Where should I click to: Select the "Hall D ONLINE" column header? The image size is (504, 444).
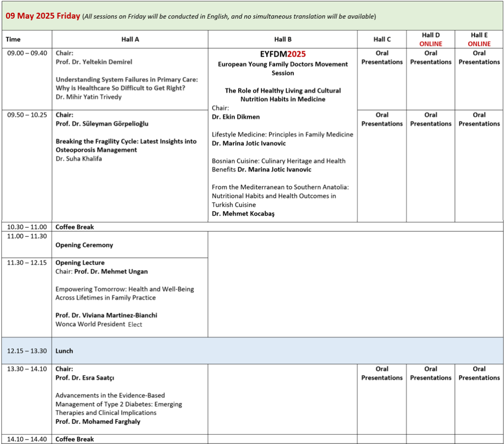431,39
